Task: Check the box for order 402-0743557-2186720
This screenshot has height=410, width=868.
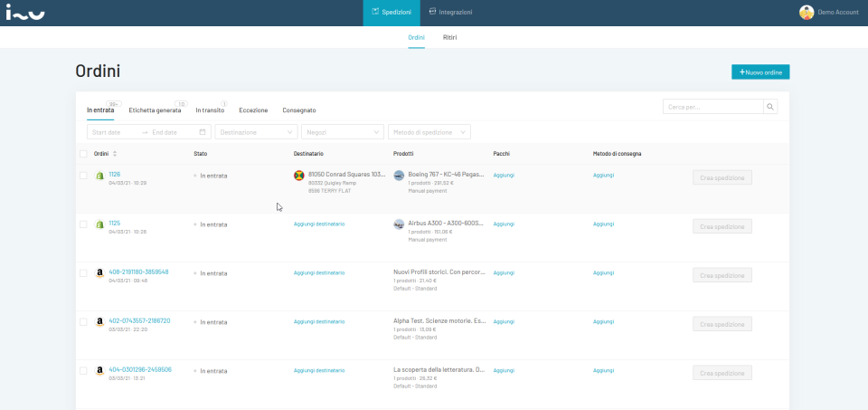Action: pyautogui.click(x=83, y=322)
